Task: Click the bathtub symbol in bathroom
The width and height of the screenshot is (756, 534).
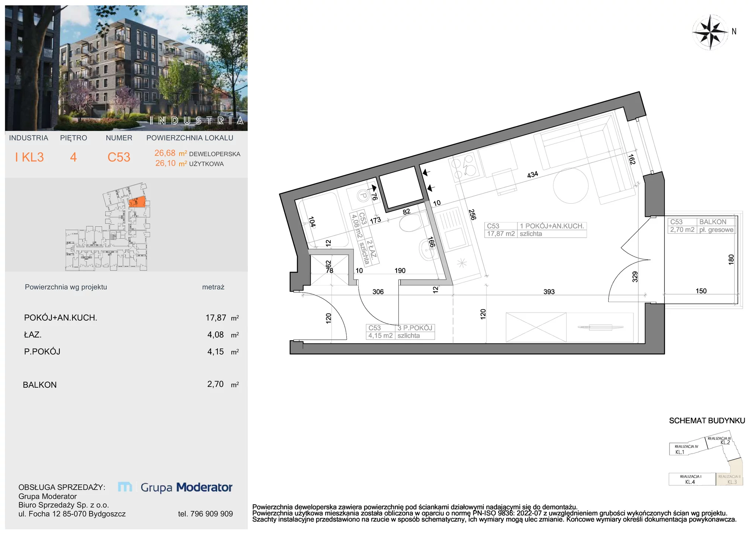Action: coord(324,220)
